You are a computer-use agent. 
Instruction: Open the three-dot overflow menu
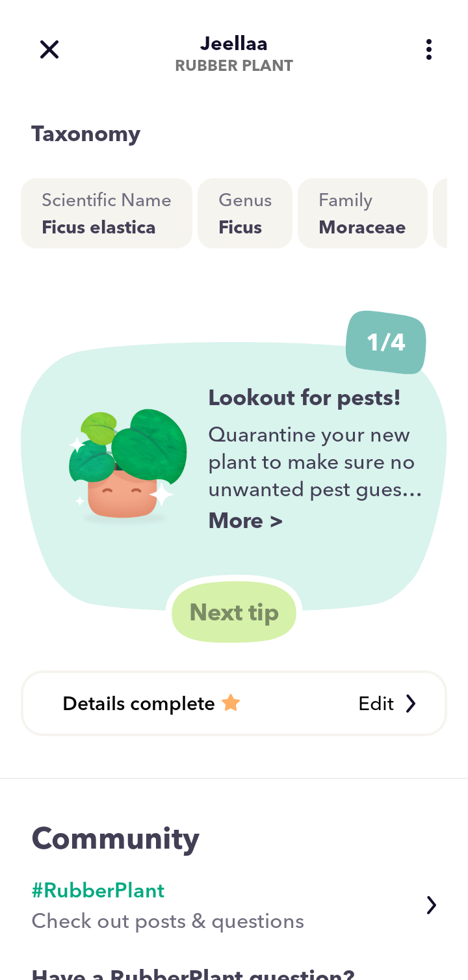pyautogui.click(x=428, y=49)
